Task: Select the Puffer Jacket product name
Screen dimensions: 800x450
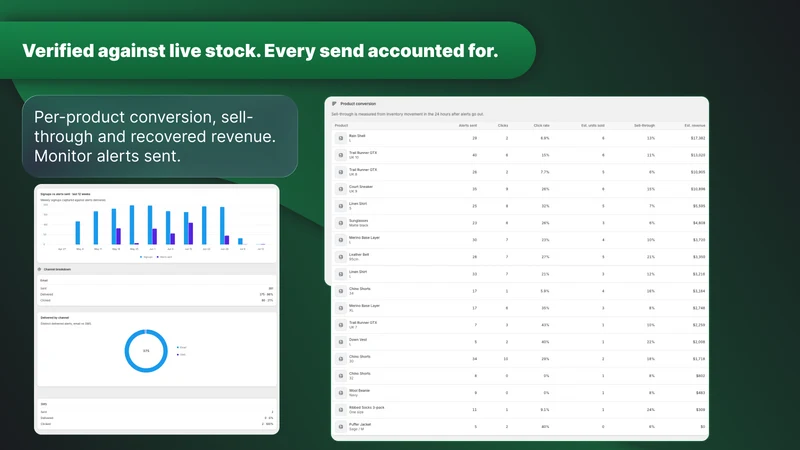Action: [360, 424]
